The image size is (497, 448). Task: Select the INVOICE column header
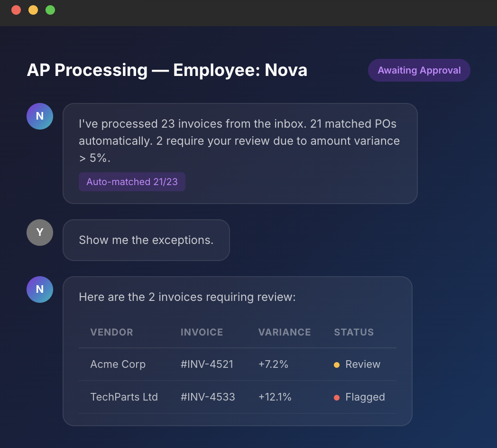coord(202,332)
